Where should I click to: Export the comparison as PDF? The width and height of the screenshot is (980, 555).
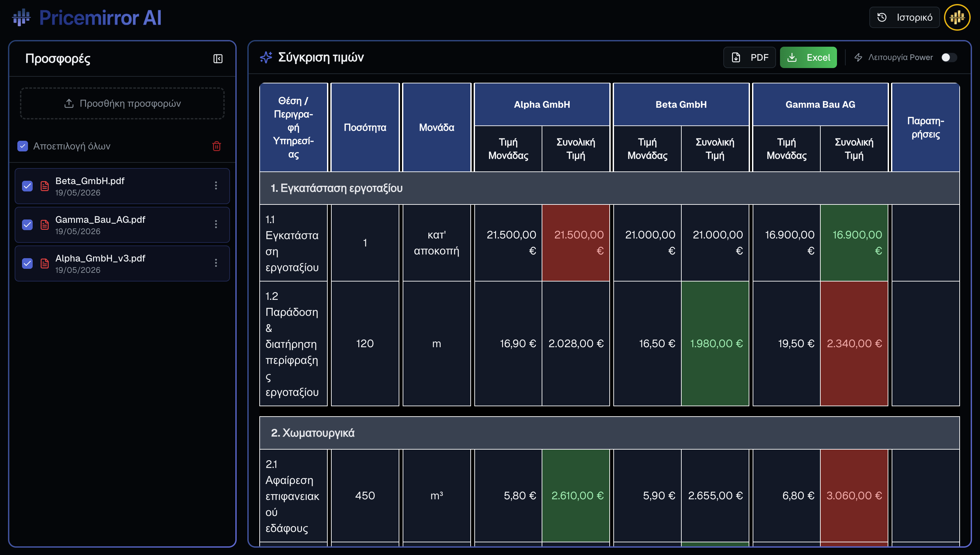click(x=749, y=58)
